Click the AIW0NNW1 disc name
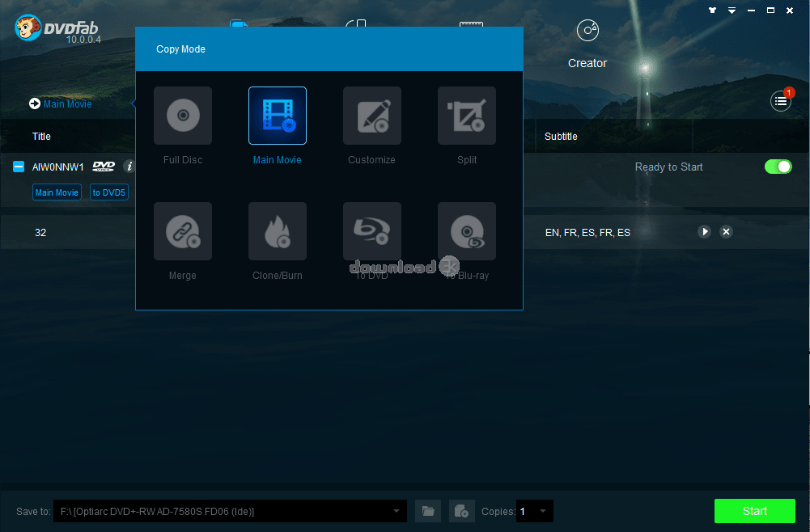This screenshot has width=810, height=532. [58, 167]
